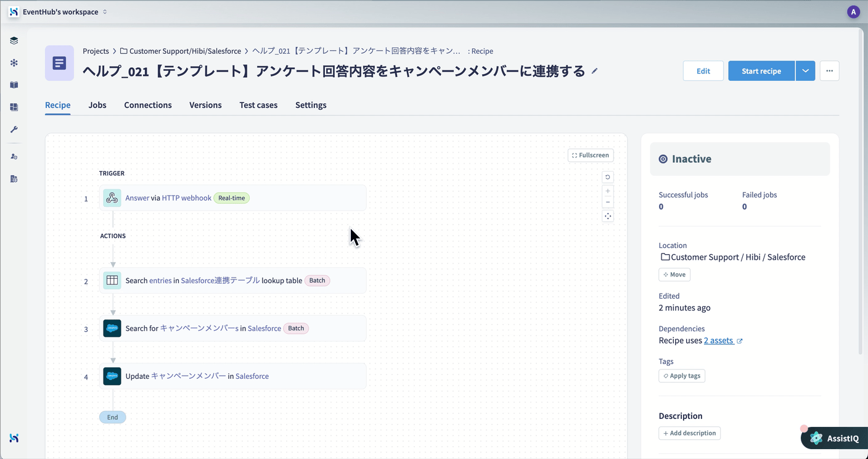Viewport: 868px width, 459px height.
Task: Click the Apply tags button
Action: 682,376
